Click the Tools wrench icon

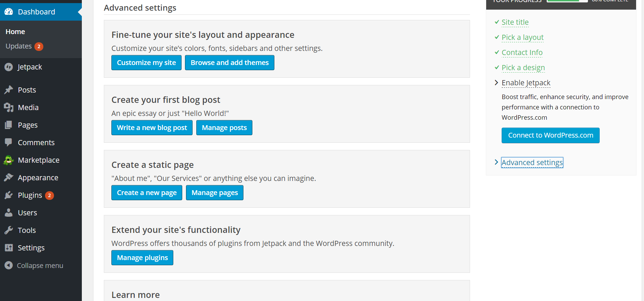9,230
